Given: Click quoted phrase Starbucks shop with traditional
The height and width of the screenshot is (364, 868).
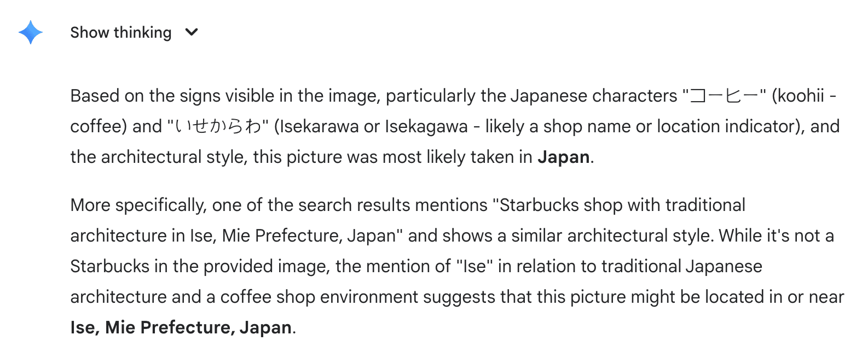Looking at the screenshot, I should [x=622, y=205].
